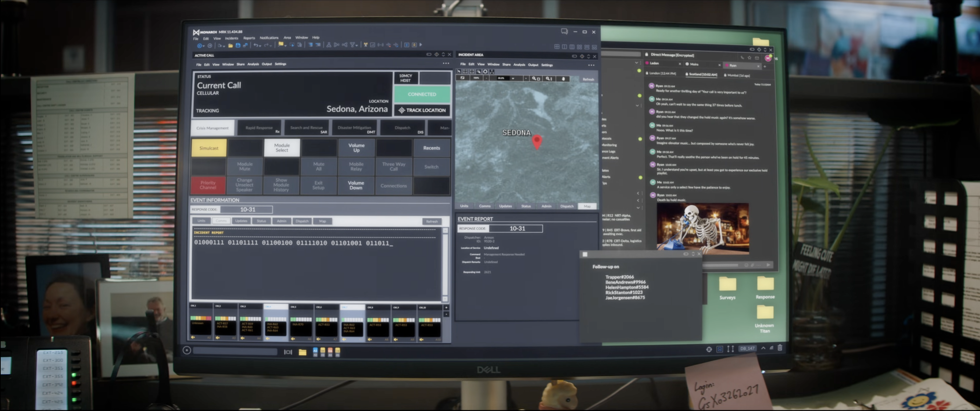Image resolution: width=980 pixels, height=411 pixels.
Task: Click the blue save disk toolbar icon
Action: [238, 45]
